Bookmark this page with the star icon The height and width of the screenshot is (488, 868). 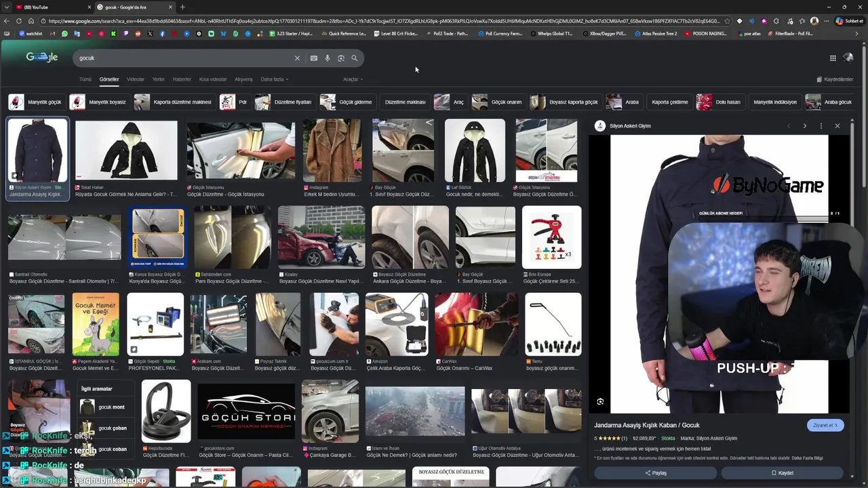(727, 21)
